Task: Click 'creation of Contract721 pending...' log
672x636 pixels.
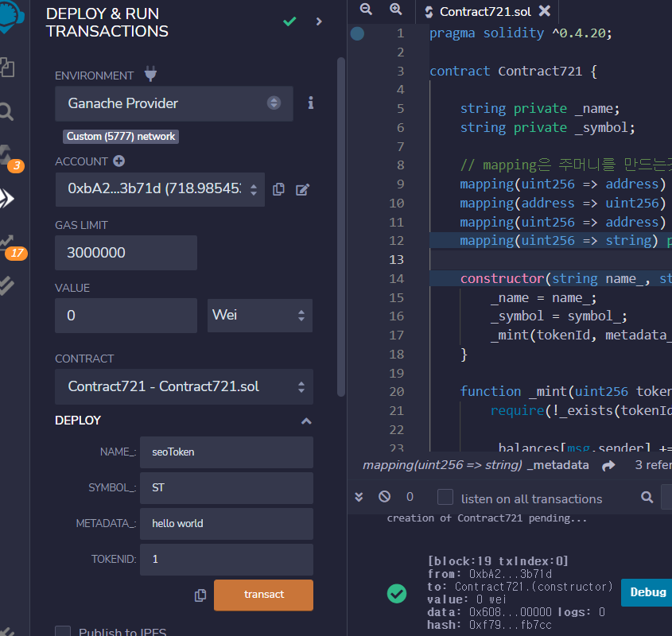Action: pos(487,518)
